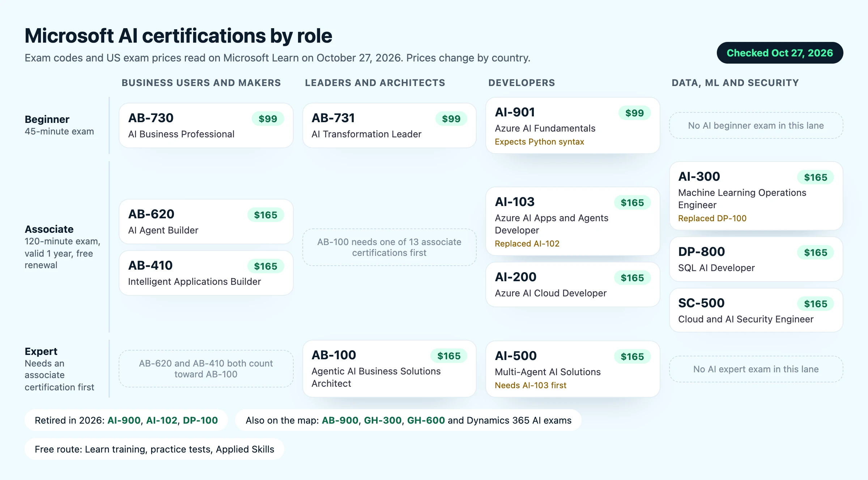Click the Data, ML and Security column header

click(735, 83)
